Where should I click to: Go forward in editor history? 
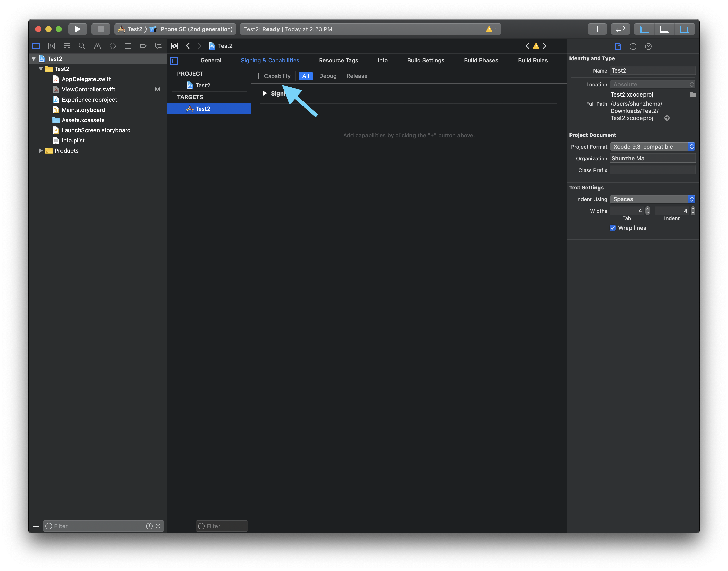199,46
